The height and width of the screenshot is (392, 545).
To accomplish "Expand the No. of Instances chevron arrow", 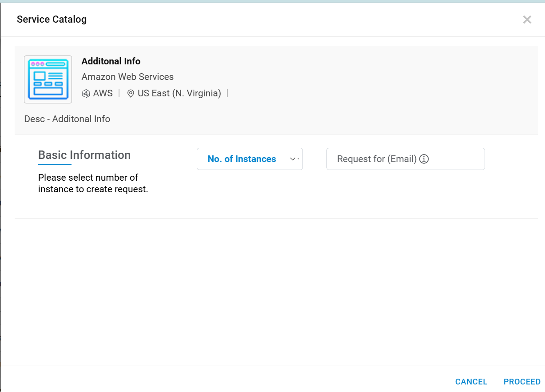I will click(293, 159).
